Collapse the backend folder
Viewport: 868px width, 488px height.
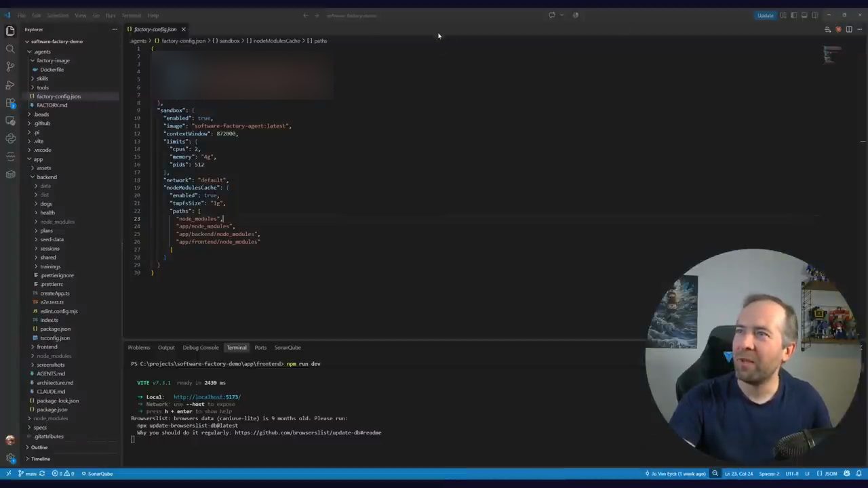click(x=47, y=177)
